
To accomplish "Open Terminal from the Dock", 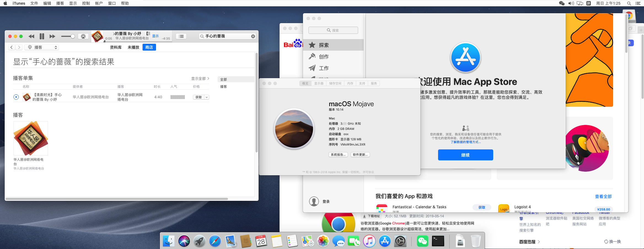I will pyautogui.click(x=438, y=241).
